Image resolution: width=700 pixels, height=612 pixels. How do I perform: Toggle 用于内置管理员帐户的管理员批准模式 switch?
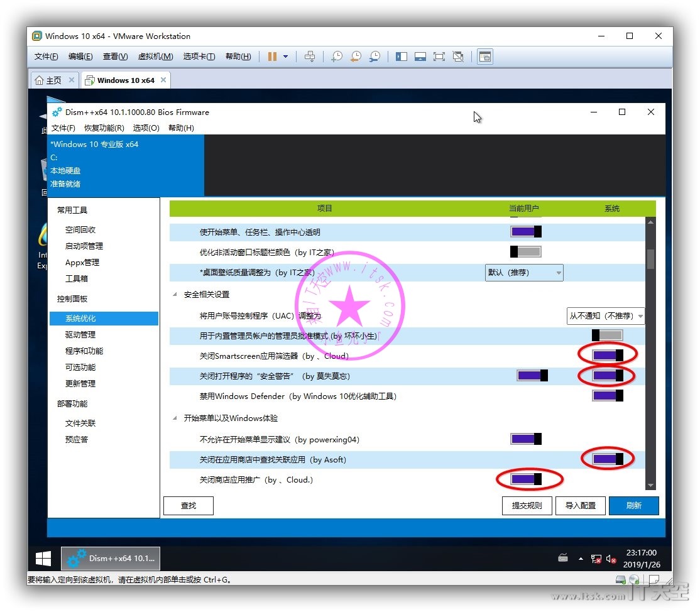coord(607,336)
